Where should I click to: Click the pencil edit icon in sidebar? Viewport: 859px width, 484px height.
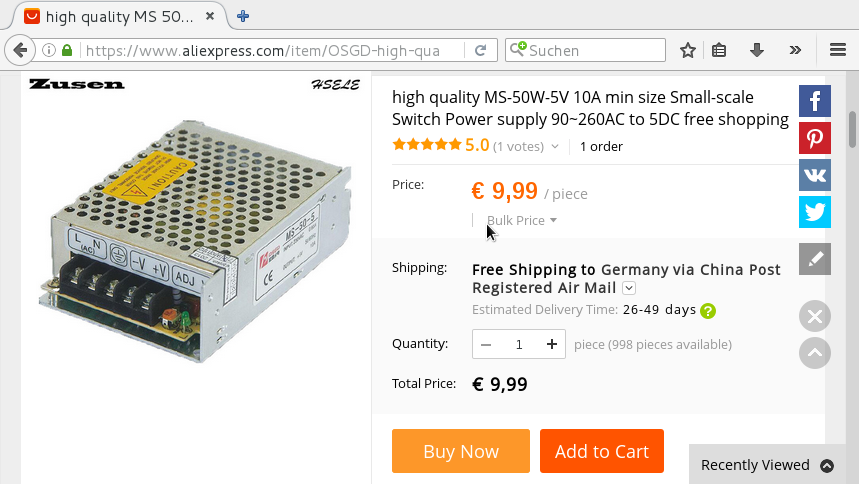pyautogui.click(x=815, y=259)
